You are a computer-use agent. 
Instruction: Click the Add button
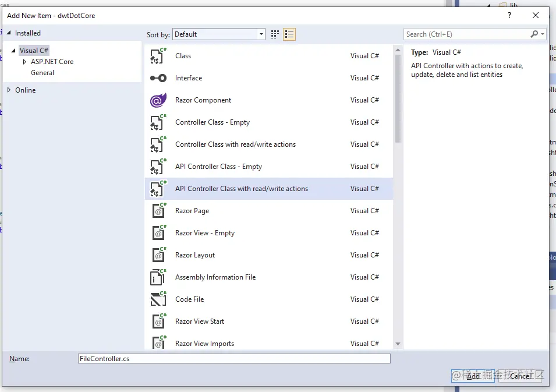click(473, 376)
